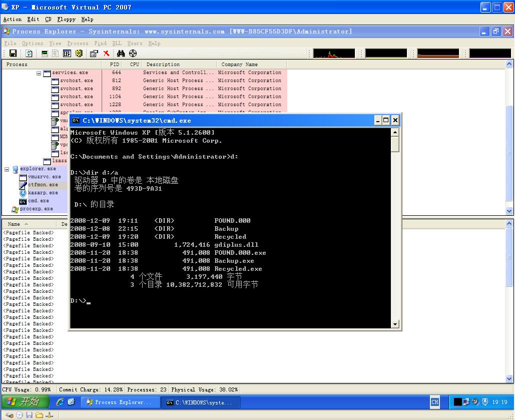Click the black Process Explorer tray icon
This screenshot has height=420, width=515.
click(x=457, y=402)
